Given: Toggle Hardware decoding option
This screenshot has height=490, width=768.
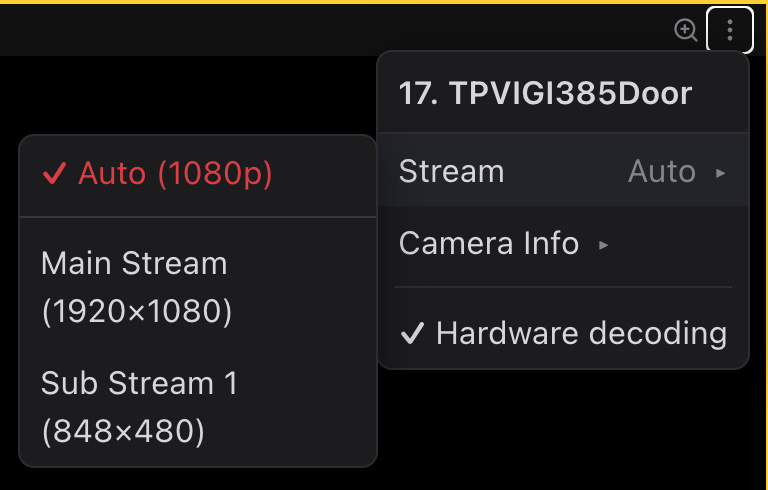Looking at the screenshot, I should [563, 334].
